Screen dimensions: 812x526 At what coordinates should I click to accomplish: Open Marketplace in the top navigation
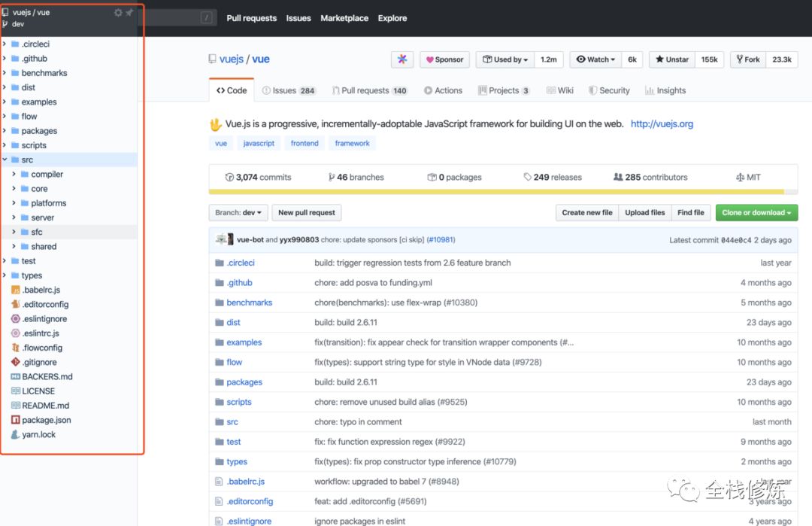tap(344, 18)
